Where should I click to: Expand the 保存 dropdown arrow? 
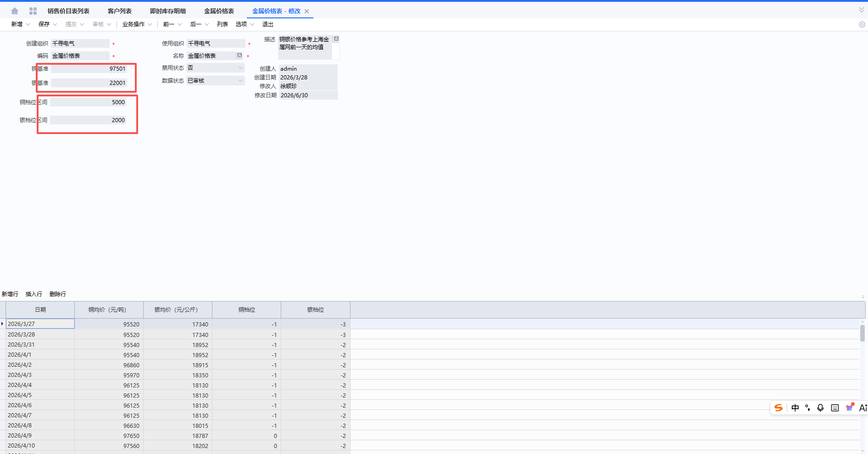(x=55, y=24)
